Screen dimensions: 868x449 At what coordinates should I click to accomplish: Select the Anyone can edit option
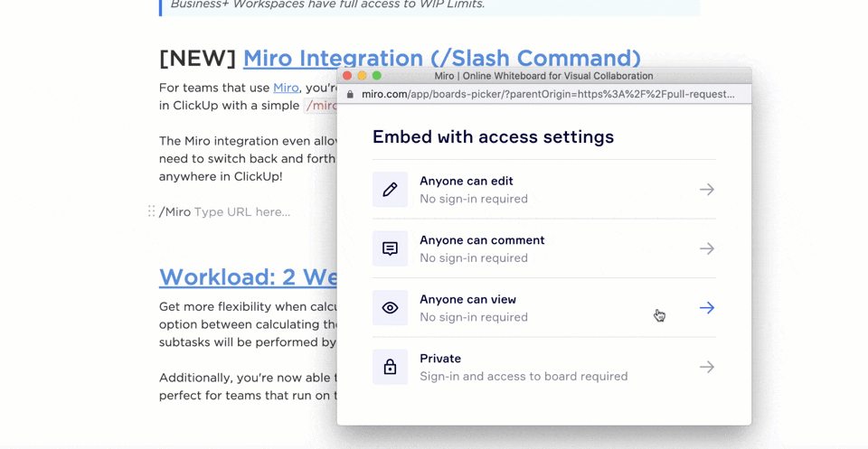click(543, 190)
